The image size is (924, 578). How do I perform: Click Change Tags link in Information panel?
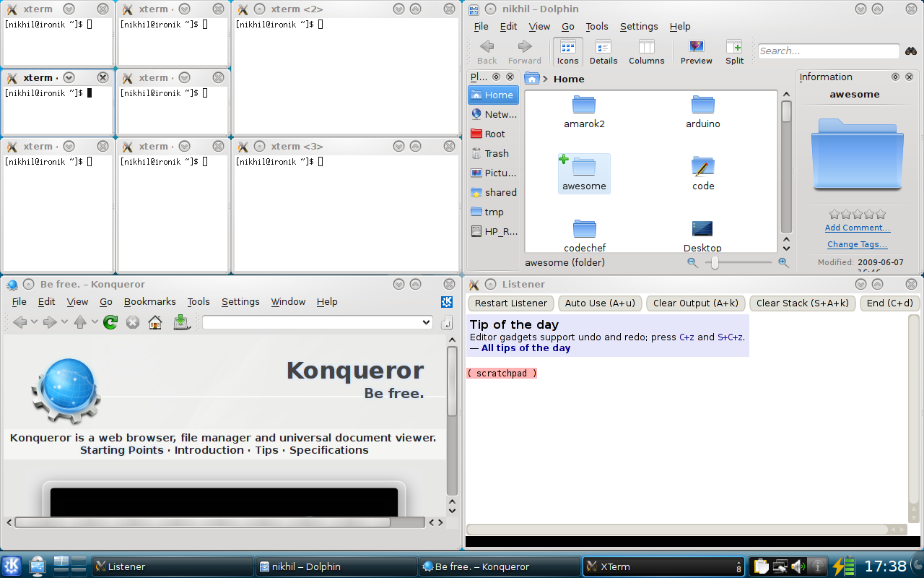coord(858,244)
